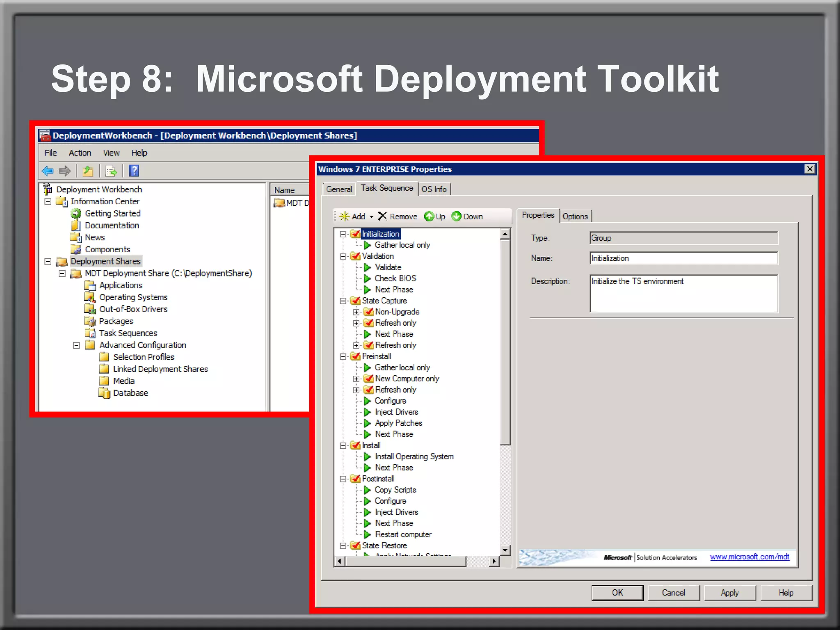Click the Initialization group checkmark icon
The height and width of the screenshot is (630, 840).
pyautogui.click(x=355, y=234)
